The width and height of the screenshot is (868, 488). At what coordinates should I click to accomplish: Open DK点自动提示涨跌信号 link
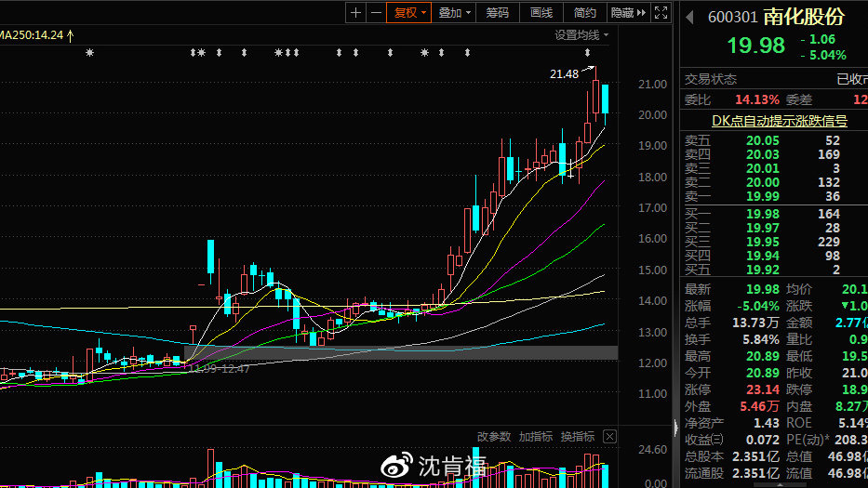(780, 121)
